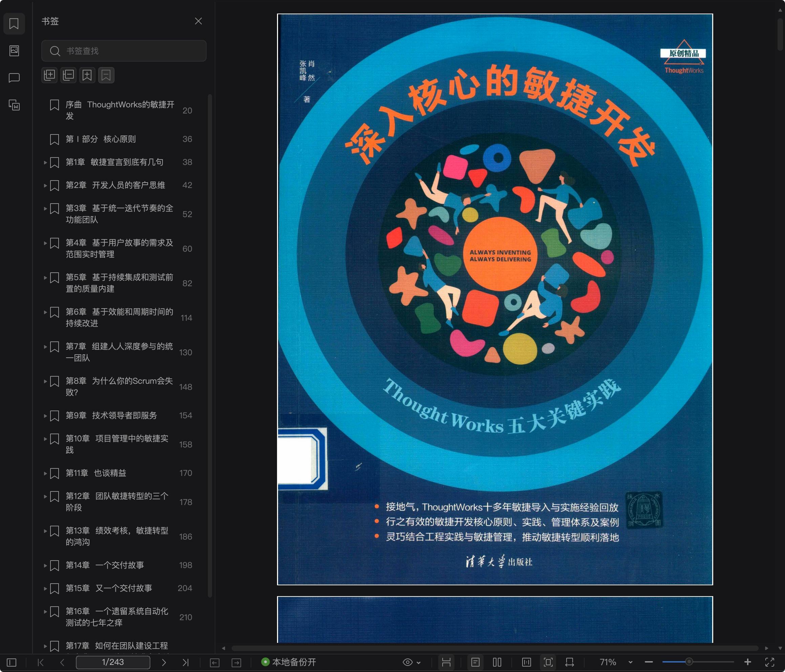
Task: Enter full screen mode
Action: tap(770, 662)
